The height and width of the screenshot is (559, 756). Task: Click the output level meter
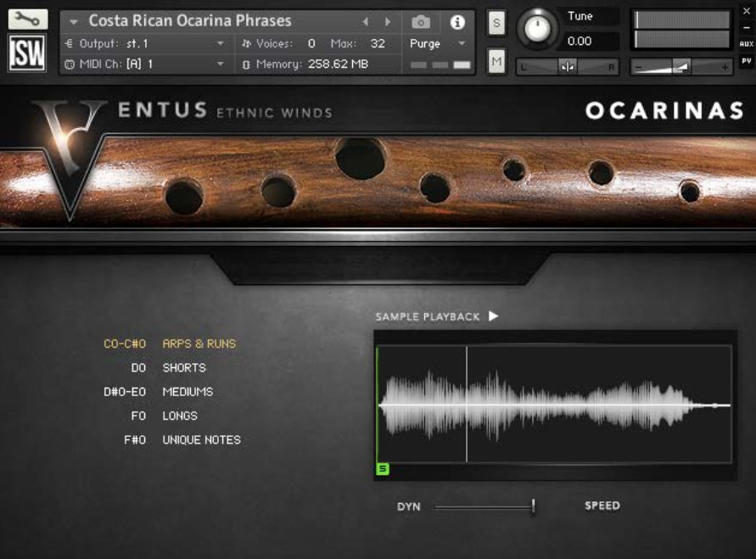[681, 30]
